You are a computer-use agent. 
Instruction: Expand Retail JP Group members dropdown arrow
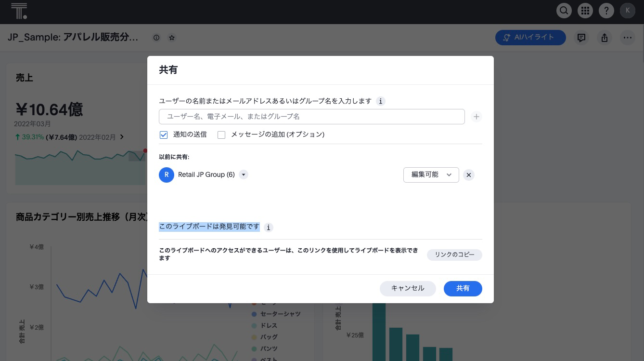tap(244, 174)
